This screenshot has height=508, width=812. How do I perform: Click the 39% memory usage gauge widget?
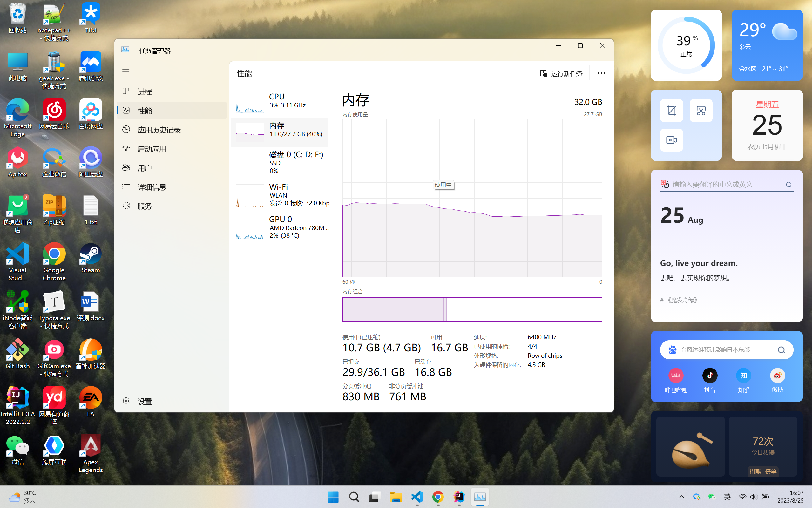[x=686, y=45]
